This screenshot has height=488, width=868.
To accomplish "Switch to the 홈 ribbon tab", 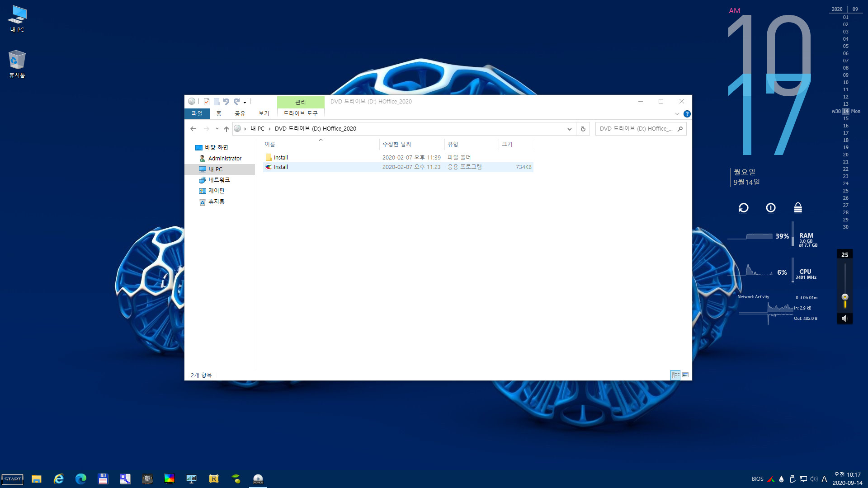I will tap(219, 113).
